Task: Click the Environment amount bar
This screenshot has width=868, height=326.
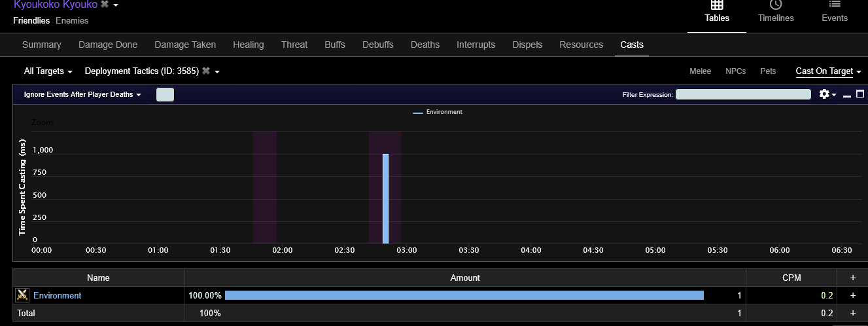Action: pyautogui.click(x=464, y=295)
